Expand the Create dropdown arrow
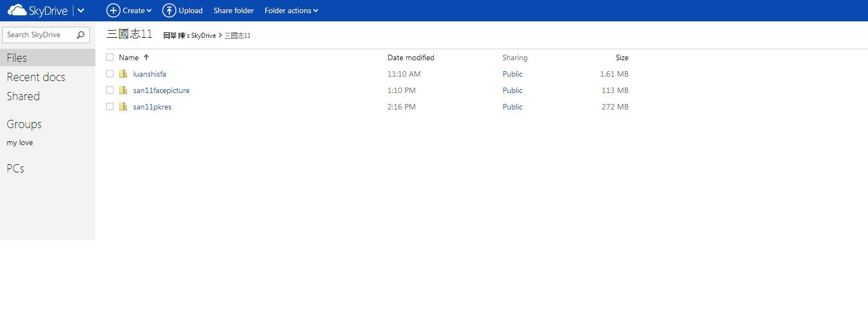The image size is (868, 312). 149,11
